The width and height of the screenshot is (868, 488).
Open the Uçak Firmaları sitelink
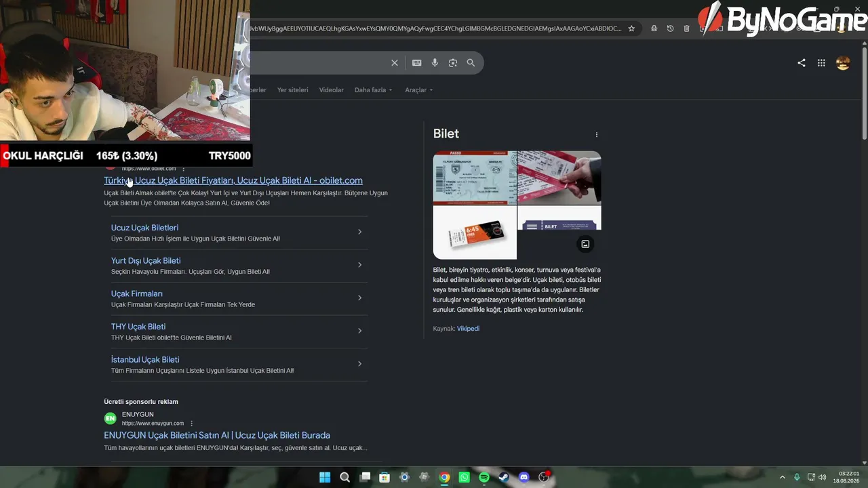pyautogui.click(x=137, y=293)
